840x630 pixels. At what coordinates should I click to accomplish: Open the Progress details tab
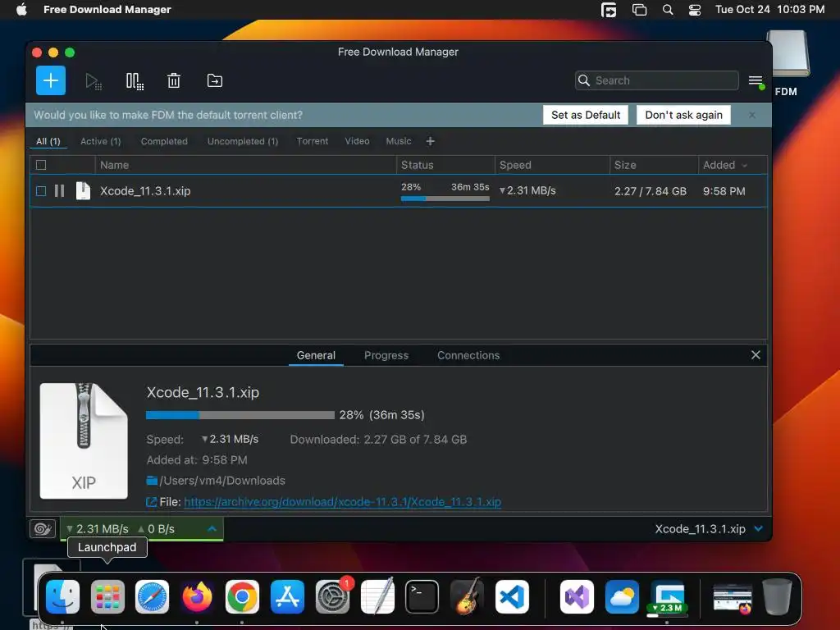pyautogui.click(x=386, y=355)
